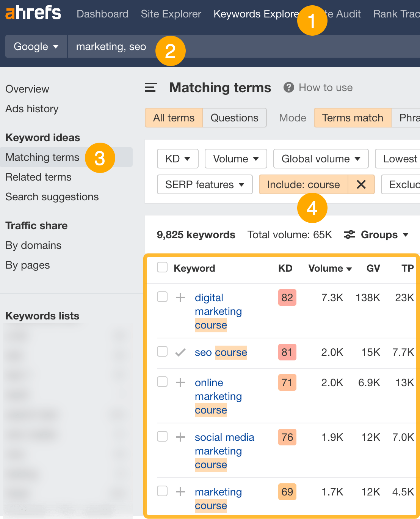Open Site Explorer from the top menu
This screenshot has height=519, width=420.
(x=171, y=14)
